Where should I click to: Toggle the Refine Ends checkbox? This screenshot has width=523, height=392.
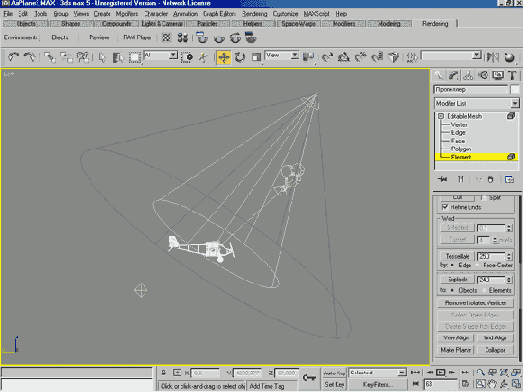[445, 207]
